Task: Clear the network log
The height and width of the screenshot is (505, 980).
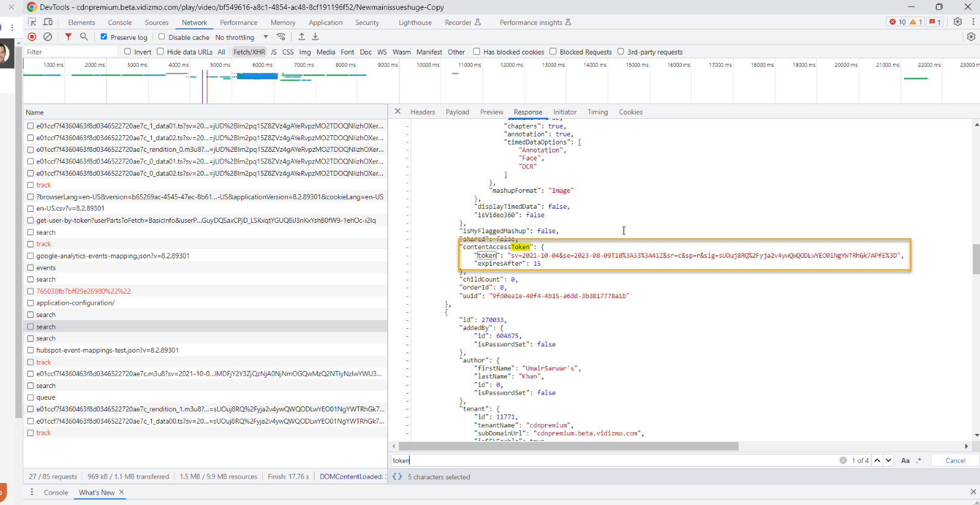Action: coord(48,37)
